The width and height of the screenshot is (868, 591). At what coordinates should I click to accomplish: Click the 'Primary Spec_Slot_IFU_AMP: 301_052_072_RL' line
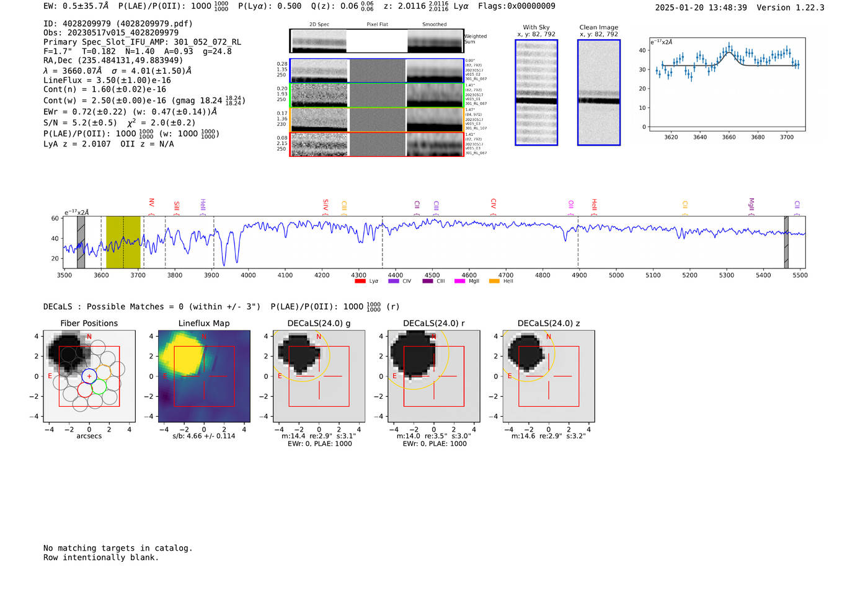[143, 42]
